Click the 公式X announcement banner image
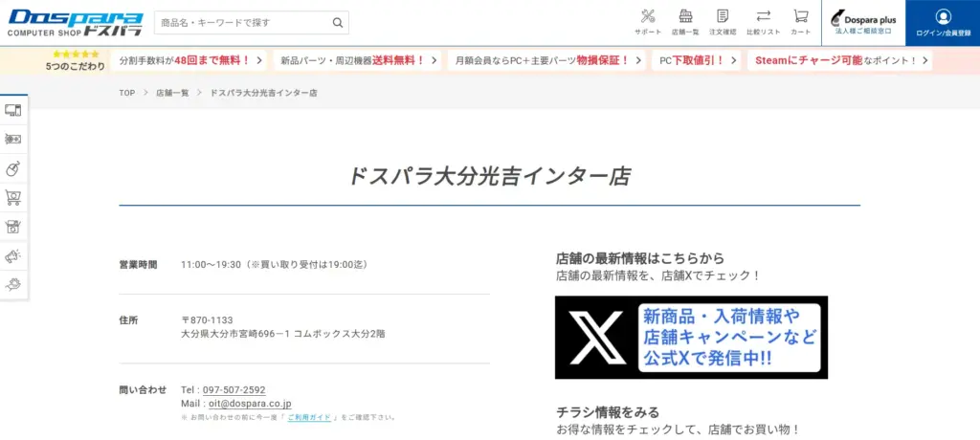This screenshot has width=980, height=440. point(691,337)
